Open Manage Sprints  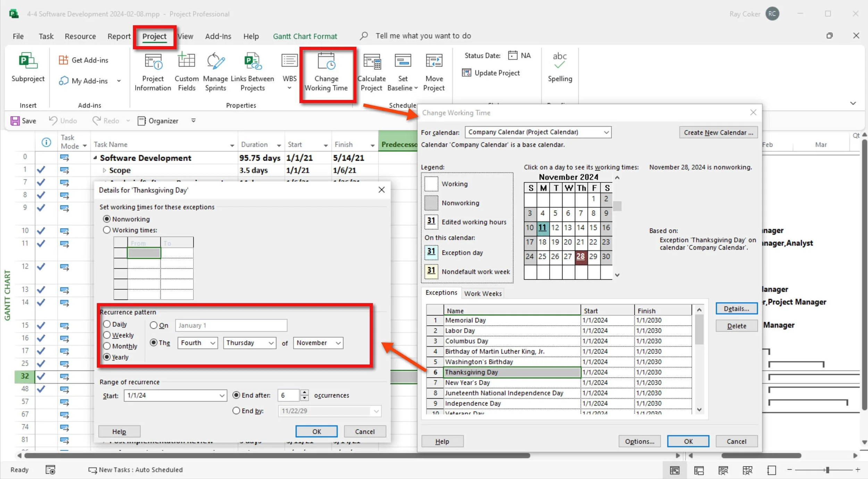click(215, 72)
